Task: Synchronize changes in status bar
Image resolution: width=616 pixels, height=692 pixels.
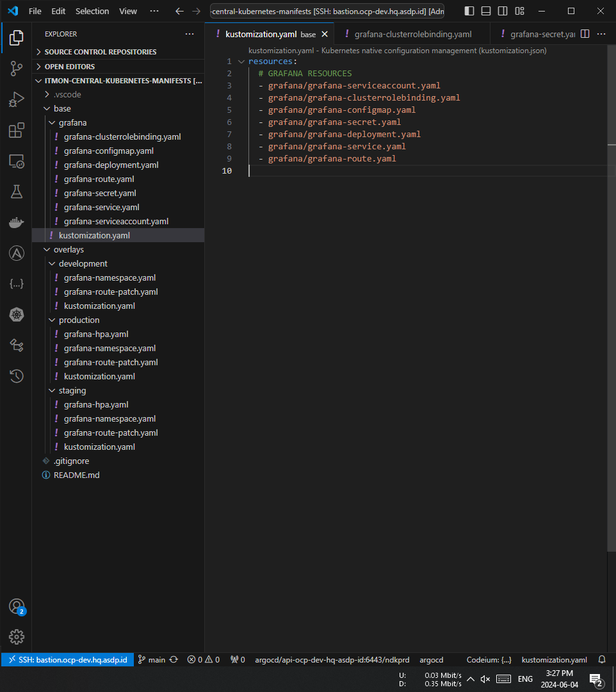Action: click(x=174, y=660)
